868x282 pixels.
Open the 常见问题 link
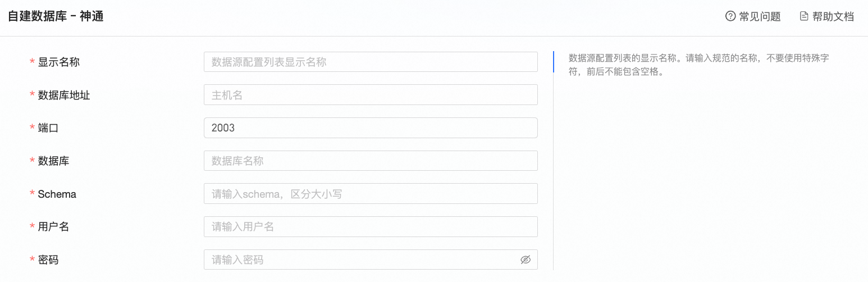tap(760, 16)
